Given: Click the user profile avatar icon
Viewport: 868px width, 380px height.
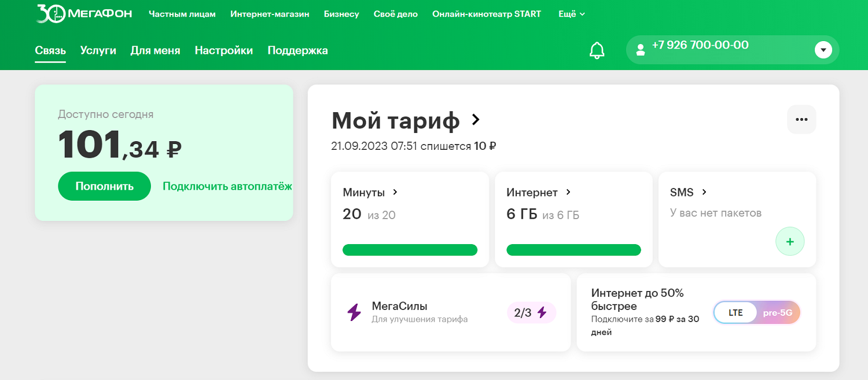Looking at the screenshot, I should [x=640, y=50].
